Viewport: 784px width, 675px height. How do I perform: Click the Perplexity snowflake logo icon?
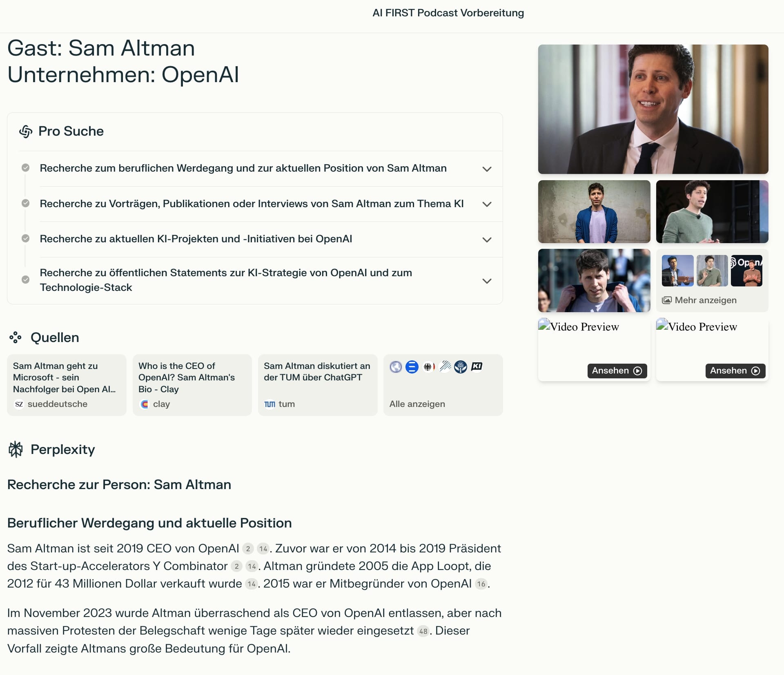(x=16, y=449)
